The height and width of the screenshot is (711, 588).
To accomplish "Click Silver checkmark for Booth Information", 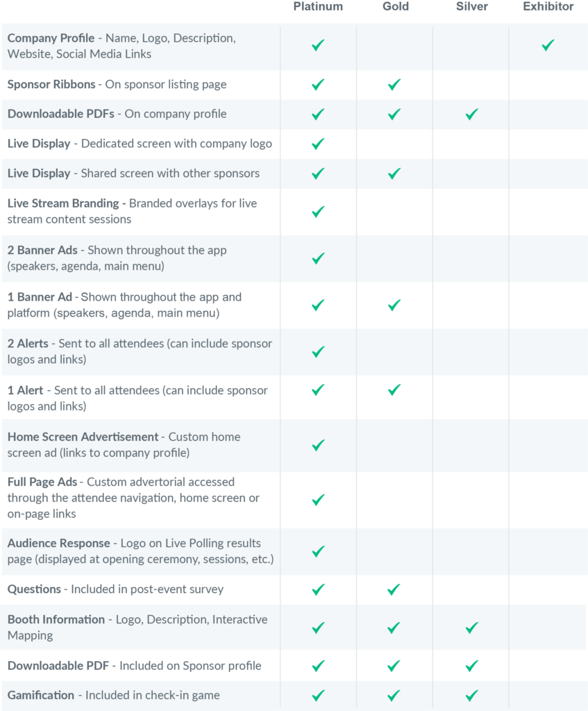I will tap(472, 628).
